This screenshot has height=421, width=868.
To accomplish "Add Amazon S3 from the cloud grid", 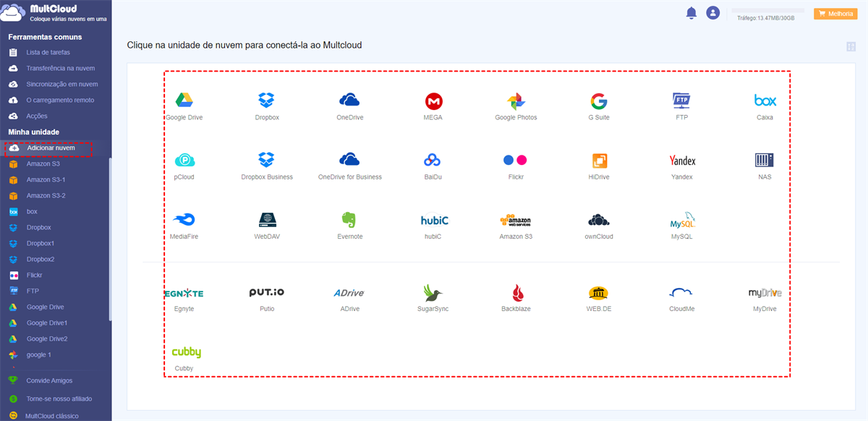I will tap(516, 221).
